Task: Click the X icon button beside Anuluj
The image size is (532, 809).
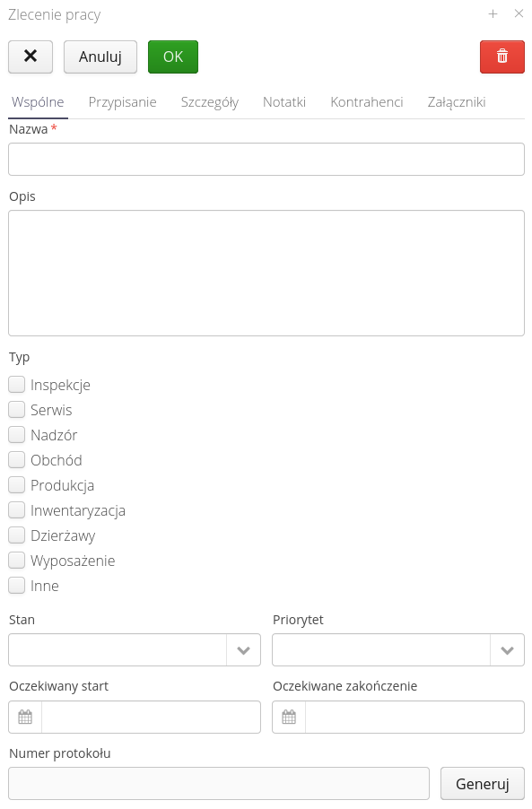Action: coord(31,57)
